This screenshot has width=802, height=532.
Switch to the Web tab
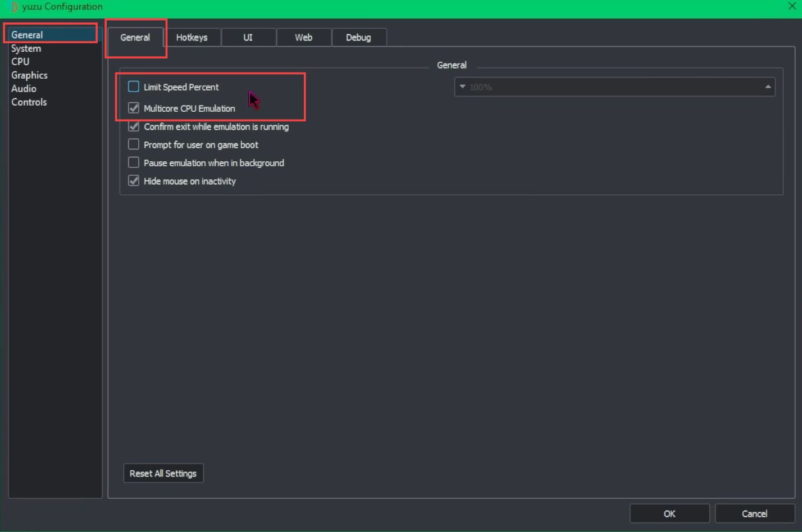tap(303, 37)
